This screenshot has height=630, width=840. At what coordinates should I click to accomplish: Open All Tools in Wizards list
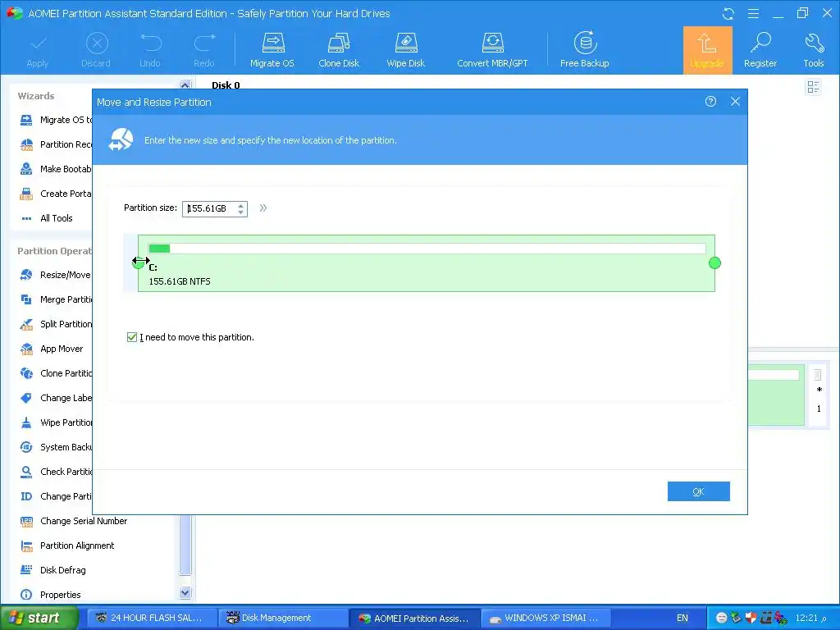47,218
